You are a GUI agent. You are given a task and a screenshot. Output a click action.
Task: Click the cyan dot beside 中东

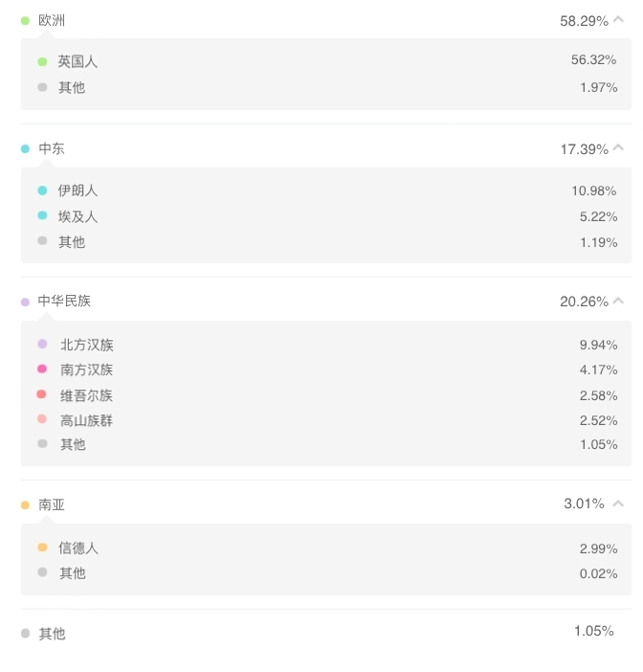click(x=25, y=148)
